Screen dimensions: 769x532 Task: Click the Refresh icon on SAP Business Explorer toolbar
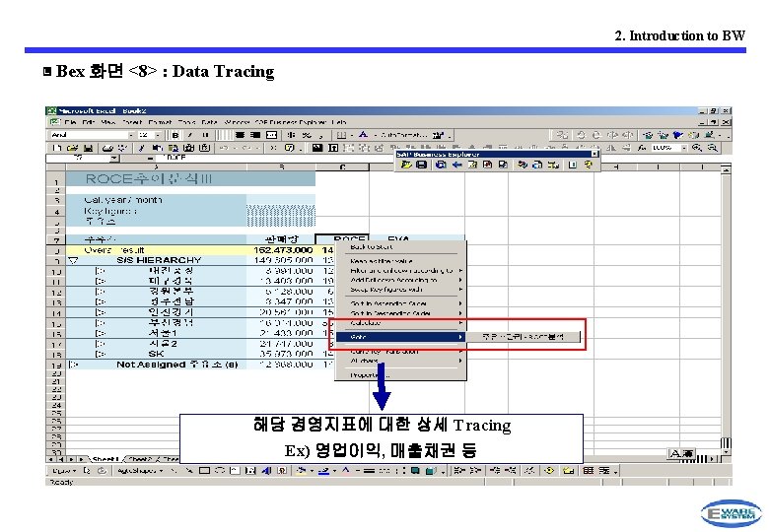click(441, 166)
